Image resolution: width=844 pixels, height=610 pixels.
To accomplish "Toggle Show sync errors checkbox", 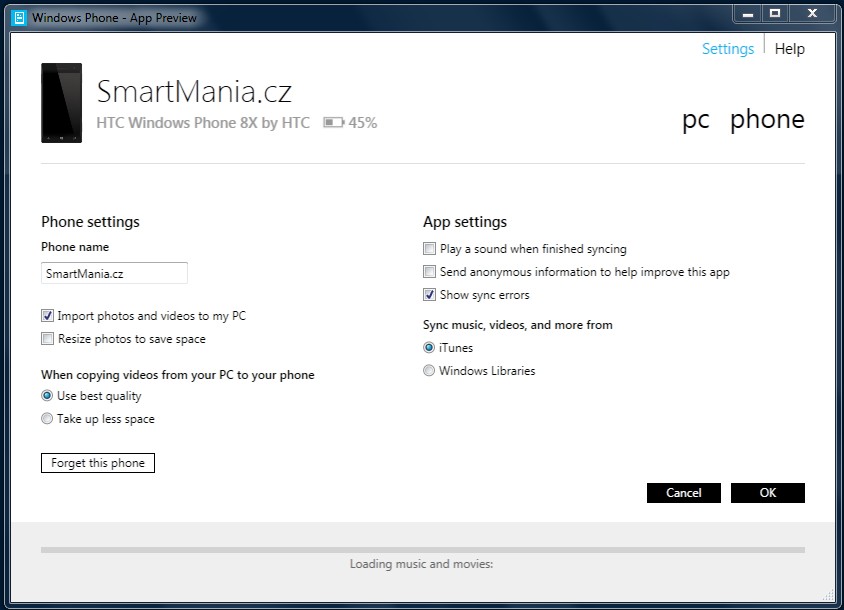I will 429,295.
